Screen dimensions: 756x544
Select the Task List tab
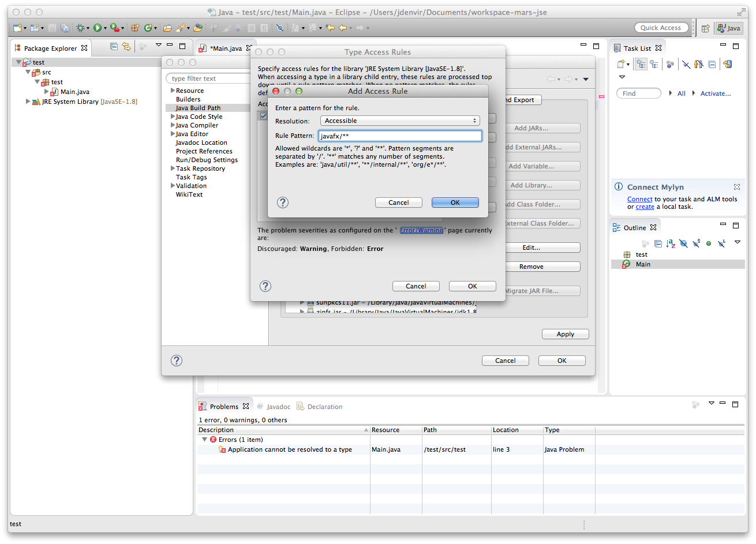[637, 48]
